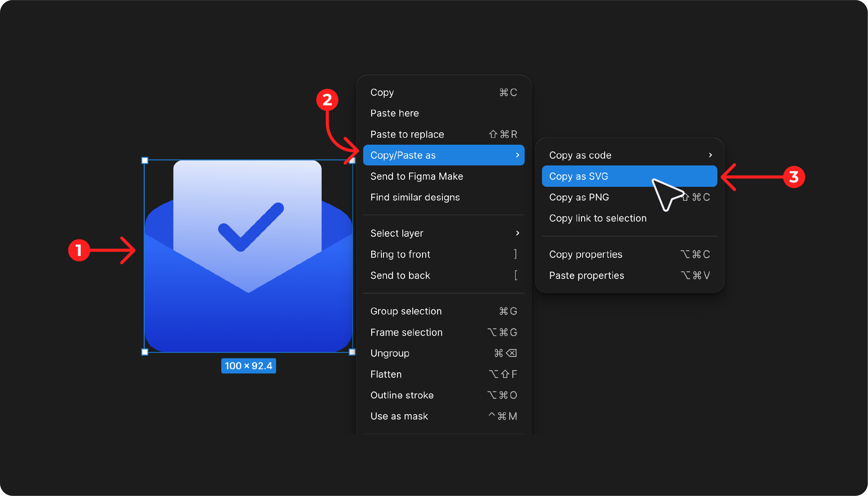Choose Send to Figma Make
868x496 pixels.
(416, 177)
